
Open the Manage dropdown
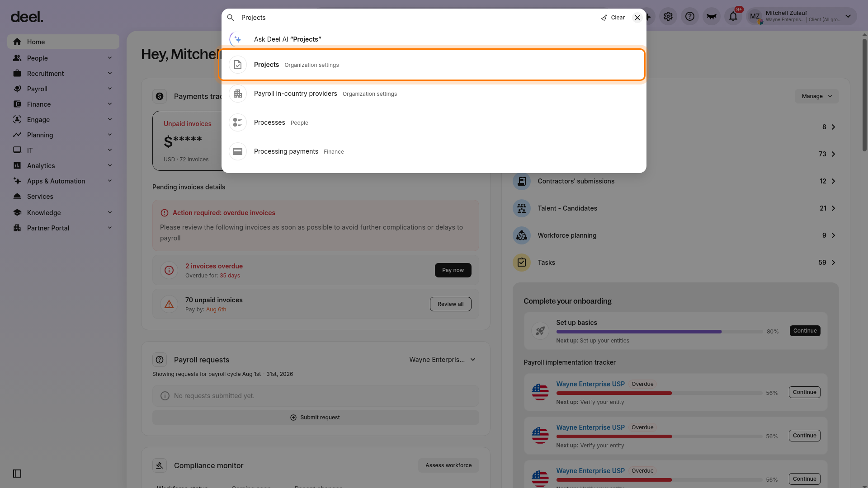tap(817, 96)
